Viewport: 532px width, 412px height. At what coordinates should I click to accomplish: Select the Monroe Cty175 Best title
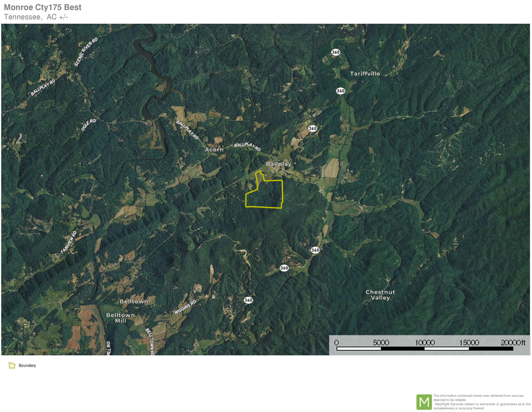(x=41, y=8)
